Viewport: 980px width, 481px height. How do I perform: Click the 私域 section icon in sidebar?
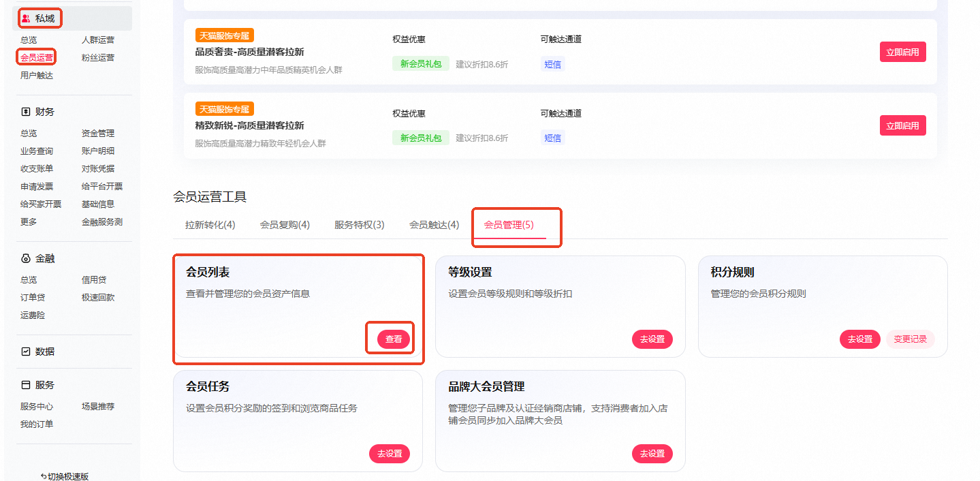[26, 18]
